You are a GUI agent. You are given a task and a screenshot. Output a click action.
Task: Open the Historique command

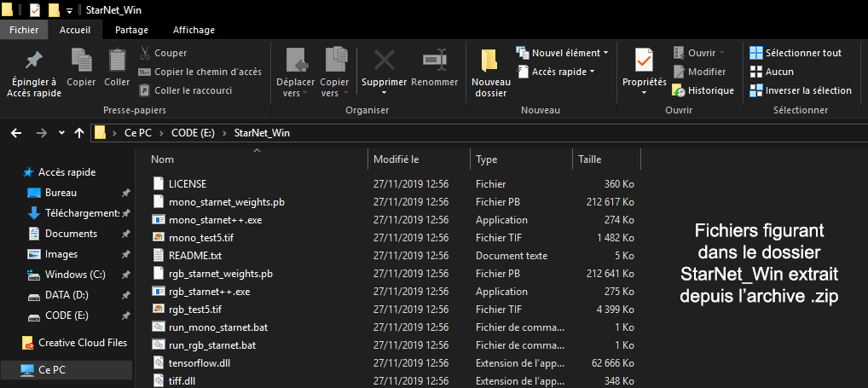click(703, 90)
